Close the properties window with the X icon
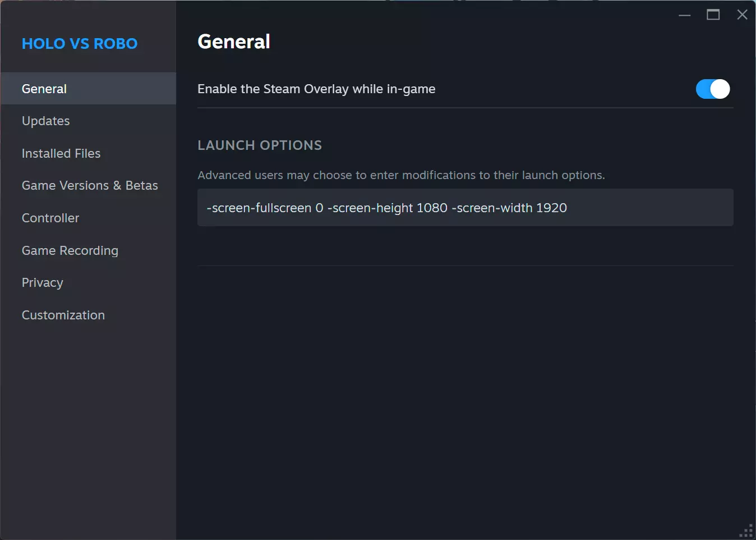This screenshot has width=756, height=540. click(x=742, y=15)
